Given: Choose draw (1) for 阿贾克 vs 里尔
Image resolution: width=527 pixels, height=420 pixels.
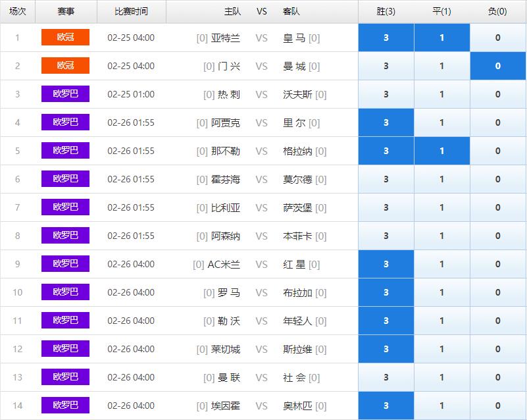Looking at the screenshot, I should tap(442, 122).
